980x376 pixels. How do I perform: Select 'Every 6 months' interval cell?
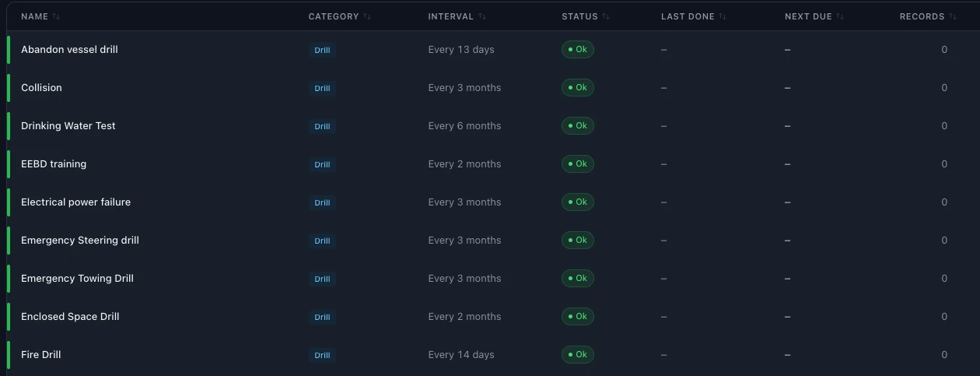point(464,126)
